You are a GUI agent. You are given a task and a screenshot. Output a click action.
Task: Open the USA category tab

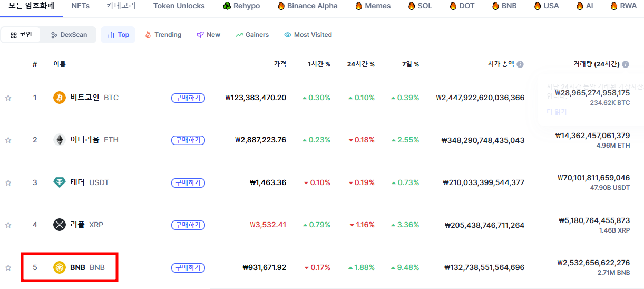pos(546,6)
